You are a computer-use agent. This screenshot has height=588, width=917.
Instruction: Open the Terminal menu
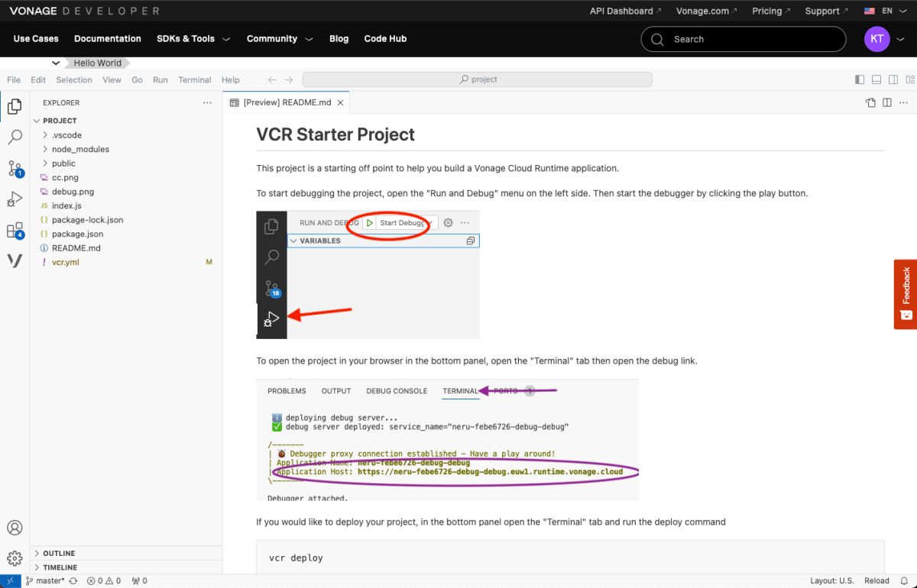coord(195,79)
